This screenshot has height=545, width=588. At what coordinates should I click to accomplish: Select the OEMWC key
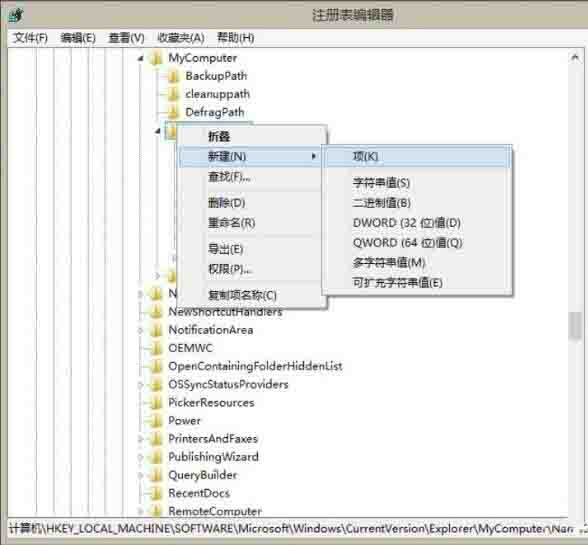(x=190, y=348)
